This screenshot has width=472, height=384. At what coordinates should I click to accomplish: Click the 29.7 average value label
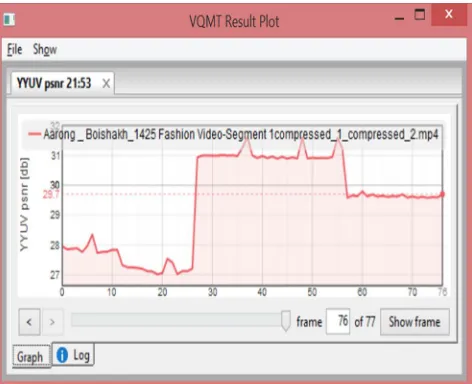pyautogui.click(x=51, y=194)
